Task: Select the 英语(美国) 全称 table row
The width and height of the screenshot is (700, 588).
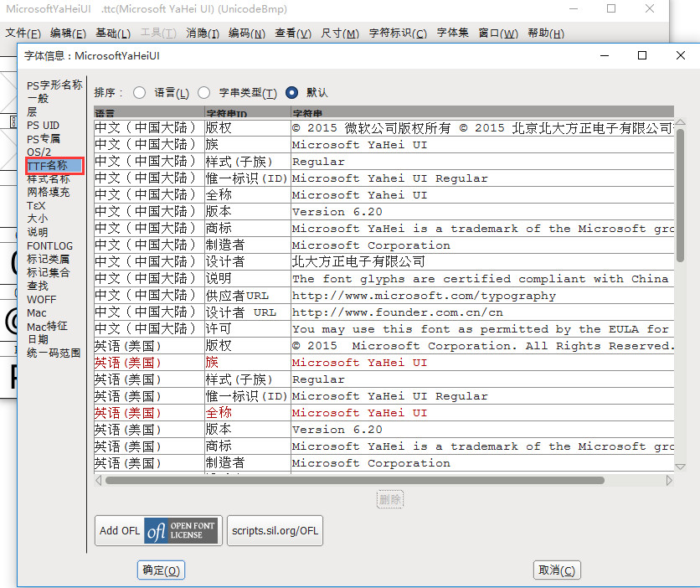Action: 251,412
